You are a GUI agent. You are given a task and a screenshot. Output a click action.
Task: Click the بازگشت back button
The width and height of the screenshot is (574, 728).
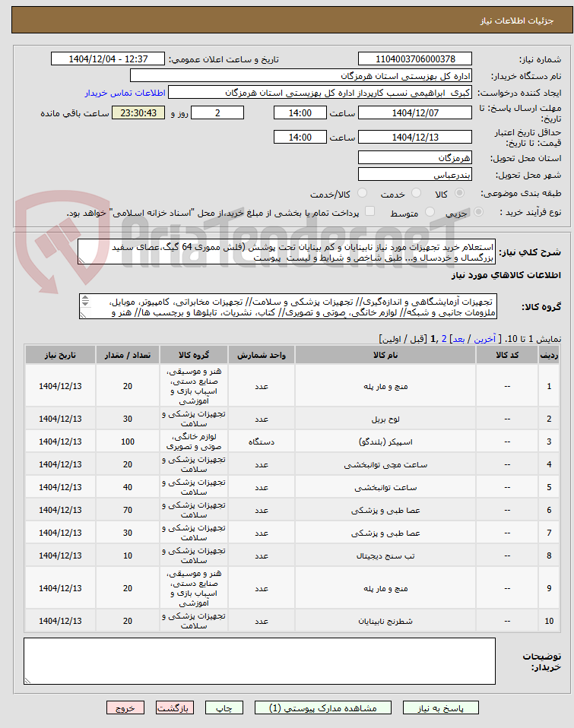175,708
